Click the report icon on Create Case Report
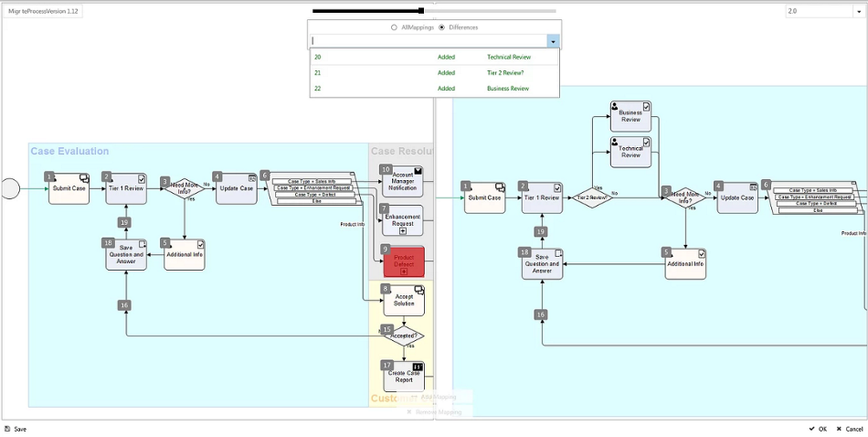 click(x=418, y=368)
